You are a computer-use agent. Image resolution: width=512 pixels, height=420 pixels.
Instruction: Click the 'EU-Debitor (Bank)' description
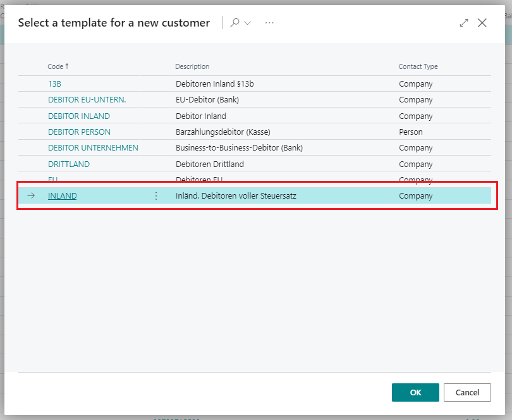coord(207,100)
